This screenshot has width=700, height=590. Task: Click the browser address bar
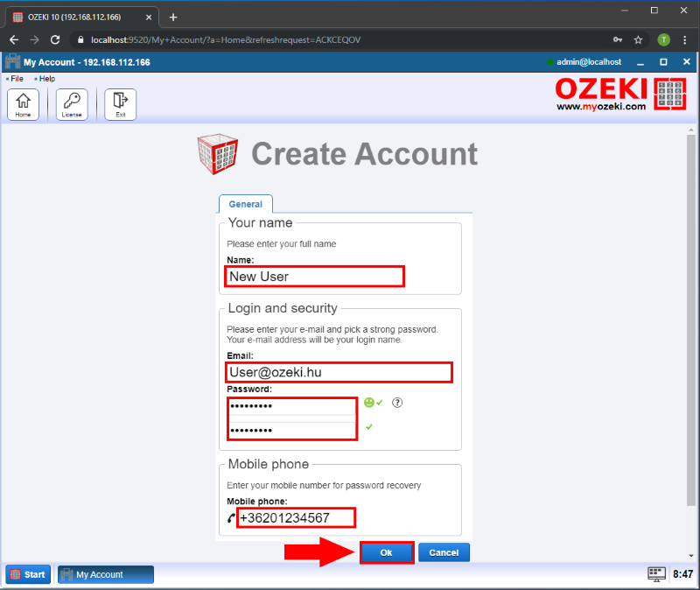[x=339, y=39]
